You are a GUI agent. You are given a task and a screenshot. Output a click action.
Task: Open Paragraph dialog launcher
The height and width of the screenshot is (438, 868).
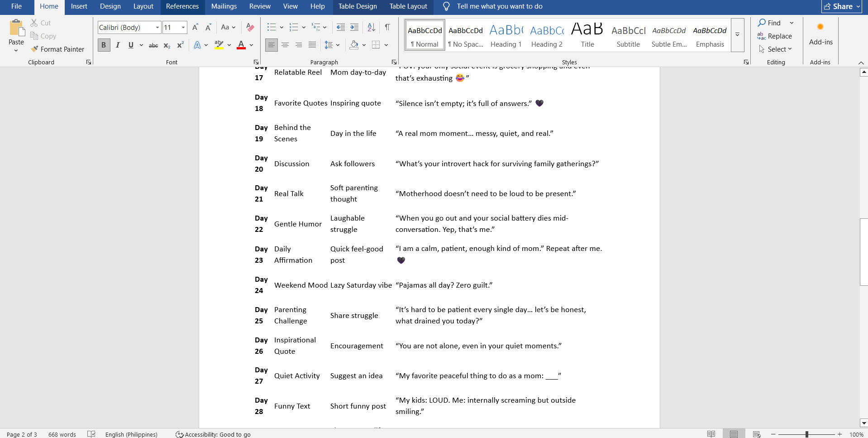[394, 62]
